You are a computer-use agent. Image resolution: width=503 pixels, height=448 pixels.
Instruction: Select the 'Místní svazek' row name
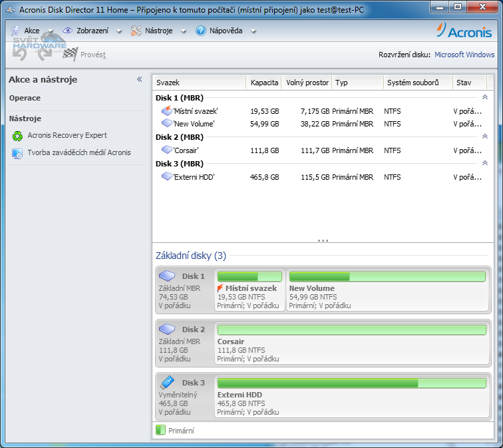pyautogui.click(x=196, y=111)
